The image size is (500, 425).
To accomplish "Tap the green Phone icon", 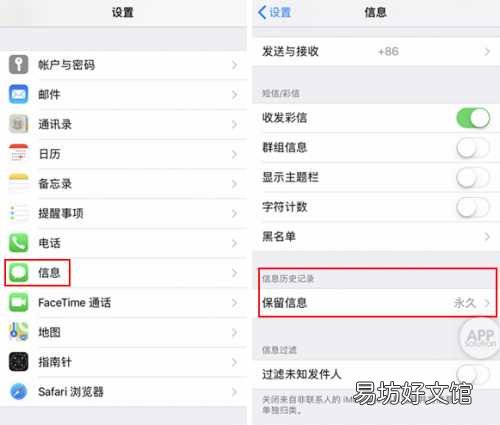I will 18,243.
